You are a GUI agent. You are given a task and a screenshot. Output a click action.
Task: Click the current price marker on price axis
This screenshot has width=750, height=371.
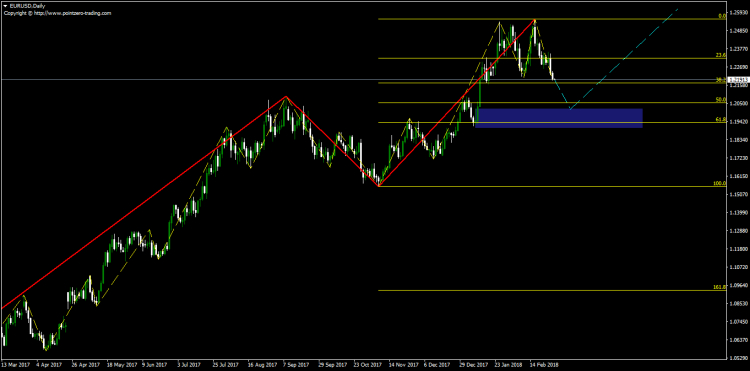[739, 80]
